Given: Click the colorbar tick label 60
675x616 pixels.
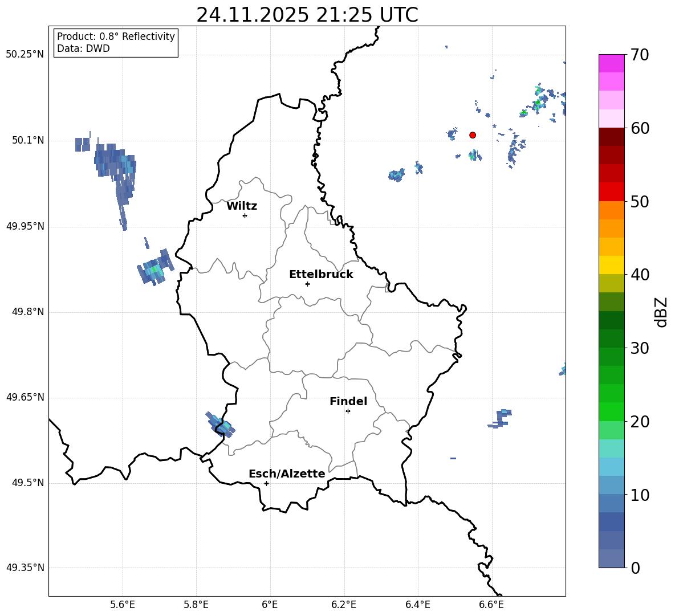Looking at the screenshot, I should point(640,128).
